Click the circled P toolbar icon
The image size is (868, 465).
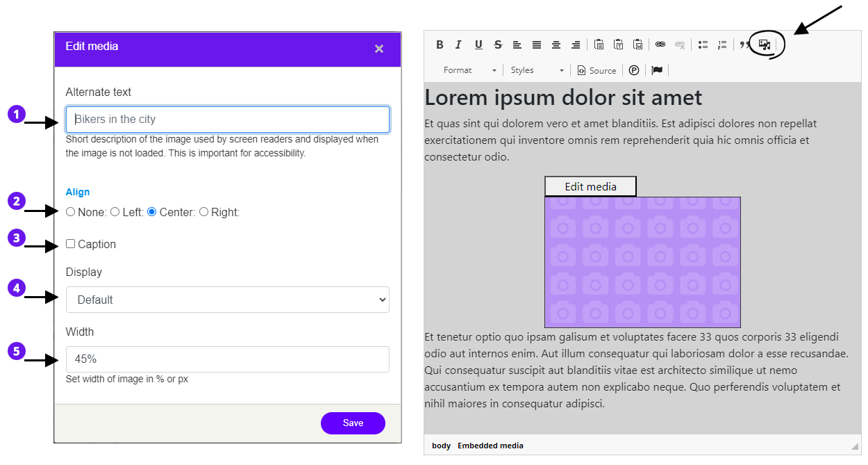[634, 70]
